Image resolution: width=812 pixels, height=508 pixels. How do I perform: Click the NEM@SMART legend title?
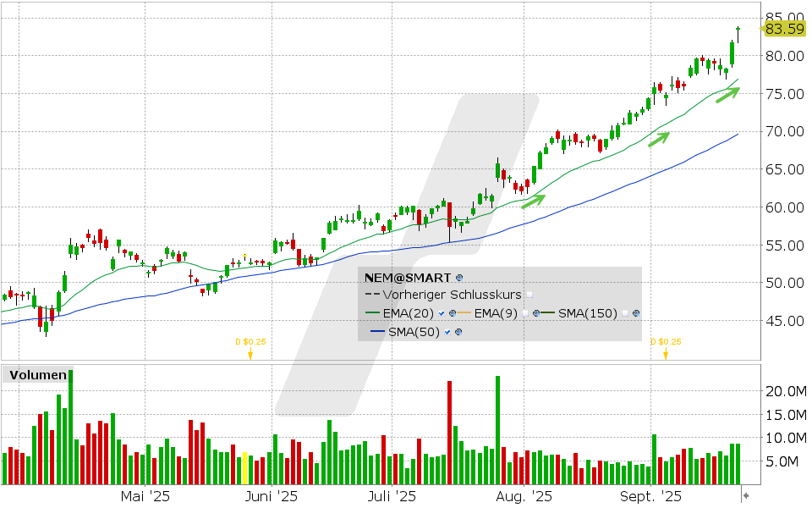[408, 277]
